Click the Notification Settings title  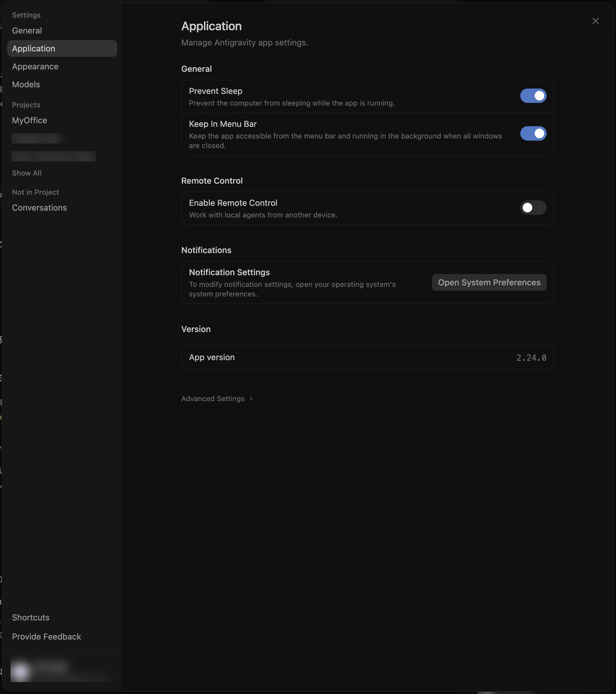(229, 272)
